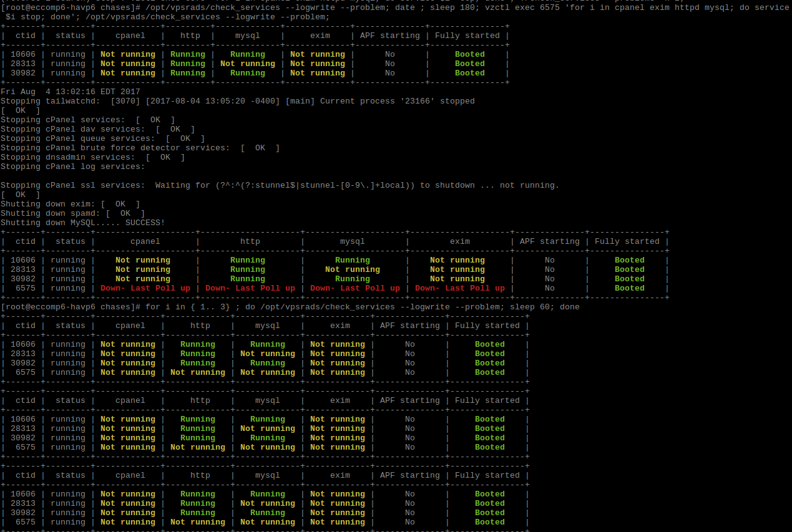The width and height of the screenshot is (792, 532).
Task: Click red Down- Last Poll up under exim
Action: coord(459,288)
